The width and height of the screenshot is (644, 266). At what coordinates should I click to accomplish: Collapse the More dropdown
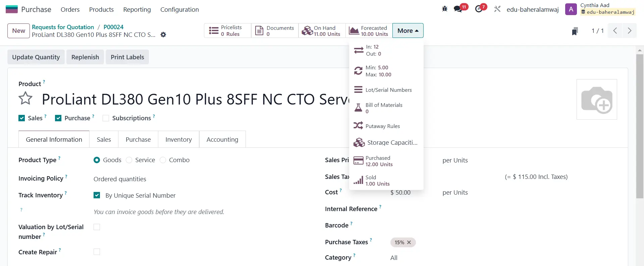[x=408, y=30]
